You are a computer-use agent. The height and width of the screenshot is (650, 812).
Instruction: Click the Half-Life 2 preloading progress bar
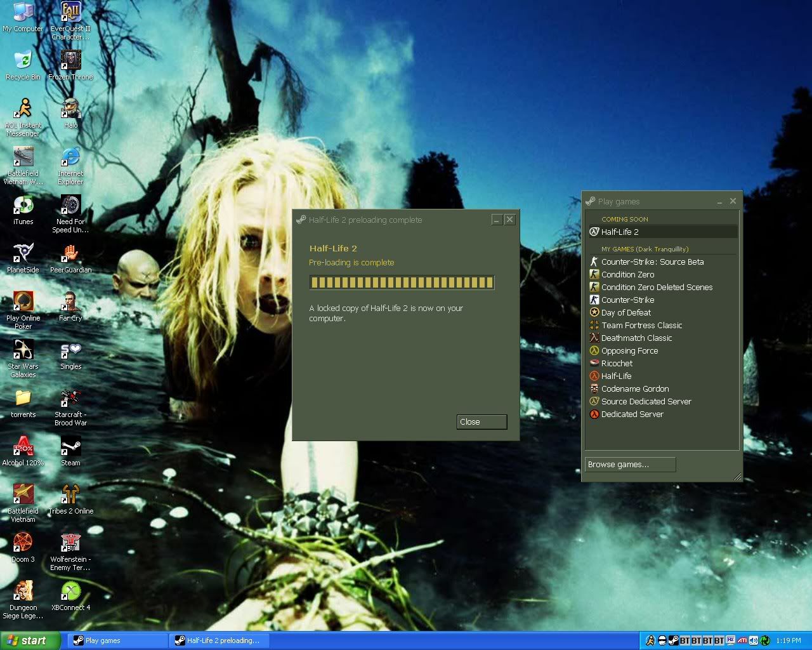(x=402, y=282)
